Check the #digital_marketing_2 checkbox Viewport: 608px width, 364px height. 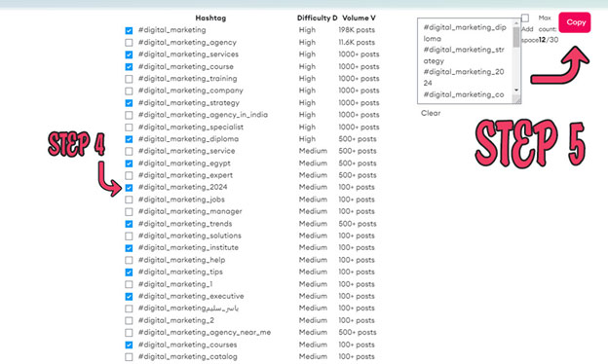click(129, 320)
